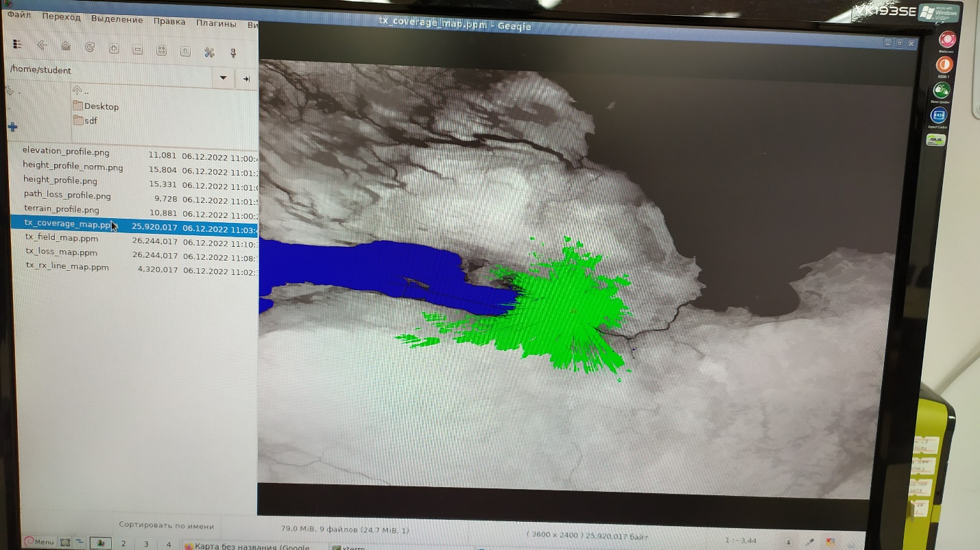980x550 pixels.
Task: Open the Правка menu
Action: pos(169,21)
